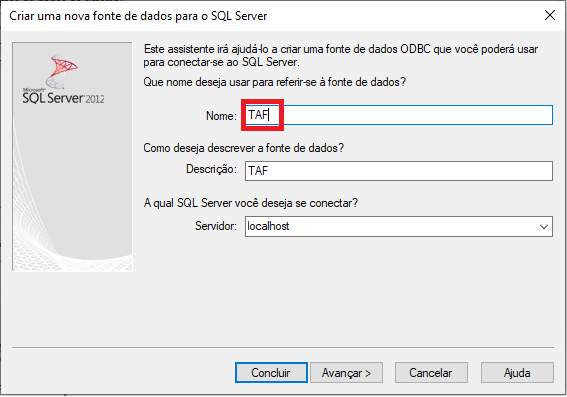Click the dialog title bar text
The width and height of the screenshot is (567, 397).
(x=138, y=16)
